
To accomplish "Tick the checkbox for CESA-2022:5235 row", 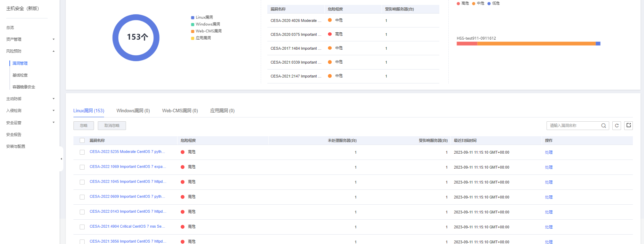I will pos(82,152).
